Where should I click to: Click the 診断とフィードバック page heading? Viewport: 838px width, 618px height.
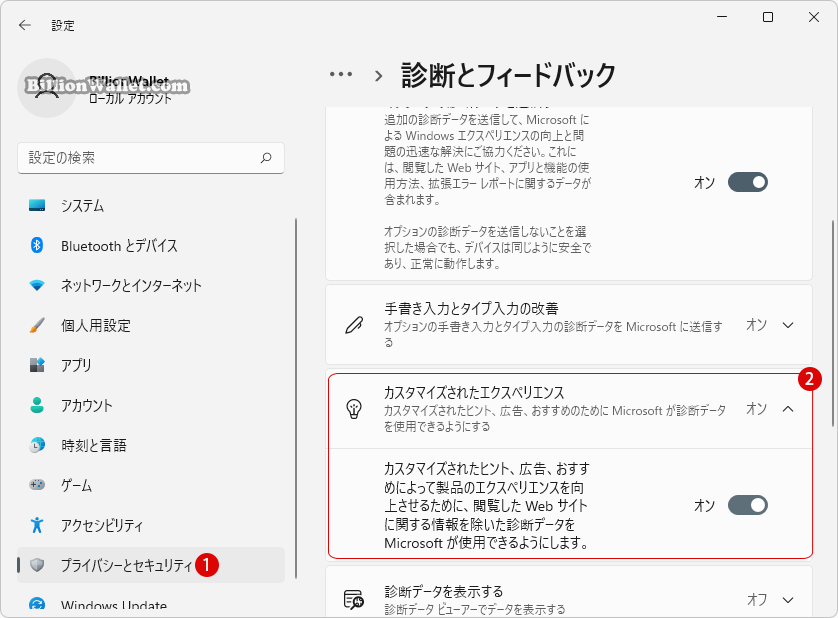pyautogui.click(x=508, y=75)
